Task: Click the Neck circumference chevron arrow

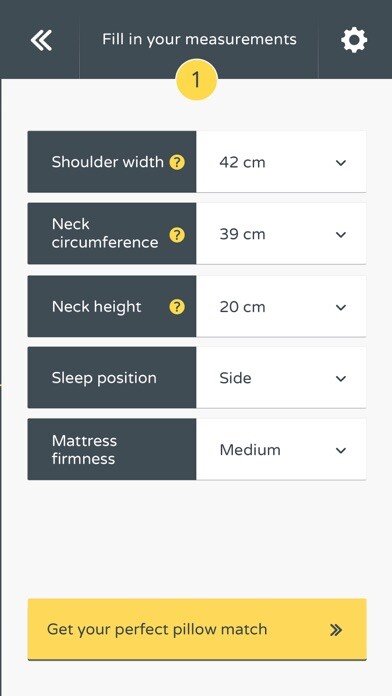Action: click(341, 235)
